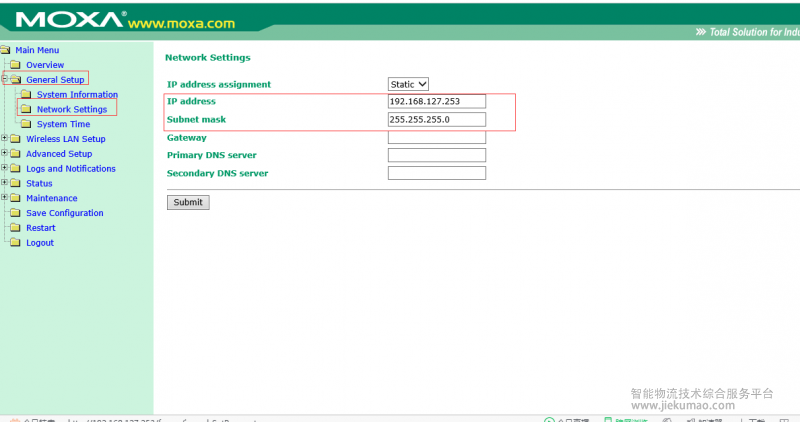The height and width of the screenshot is (422, 800).
Task: Click the IP address input field
Action: (x=436, y=101)
